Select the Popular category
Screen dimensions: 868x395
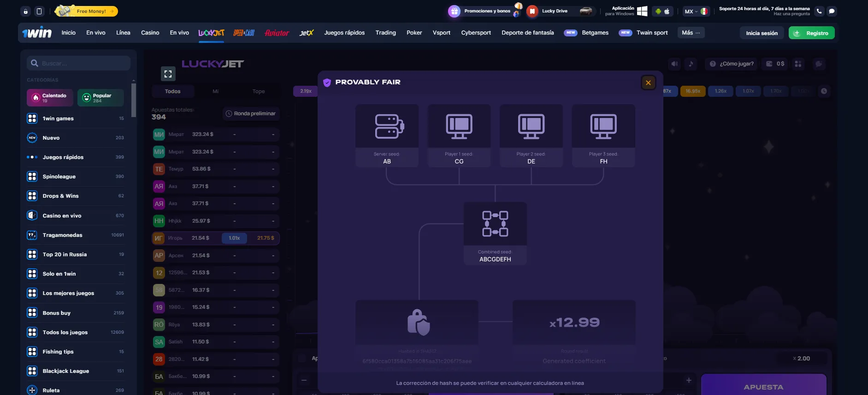click(x=100, y=98)
